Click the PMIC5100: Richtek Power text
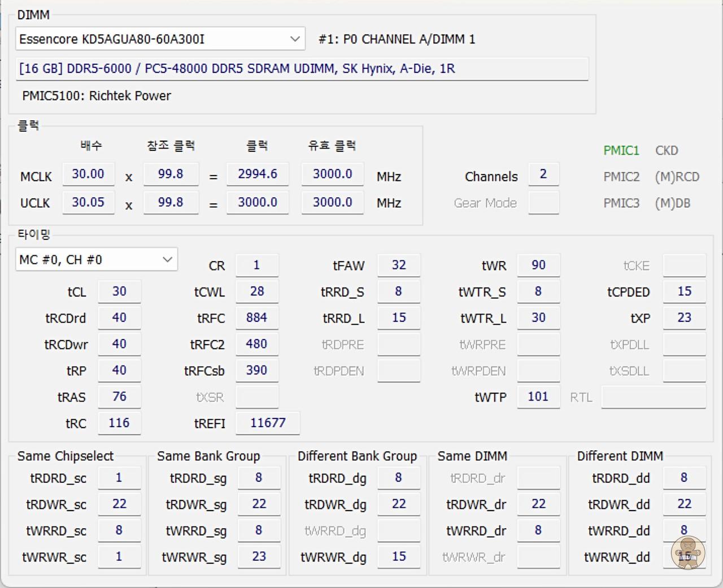Viewport: 723px width, 588px height. [97, 96]
